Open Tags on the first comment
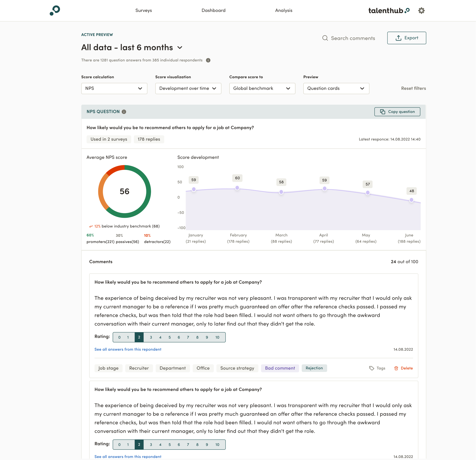476x460 pixels. coord(377,368)
